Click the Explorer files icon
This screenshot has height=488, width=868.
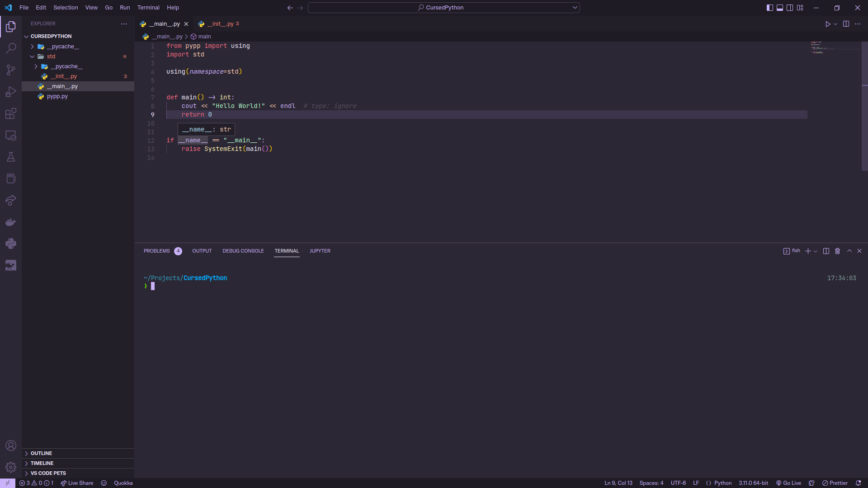[x=11, y=27]
